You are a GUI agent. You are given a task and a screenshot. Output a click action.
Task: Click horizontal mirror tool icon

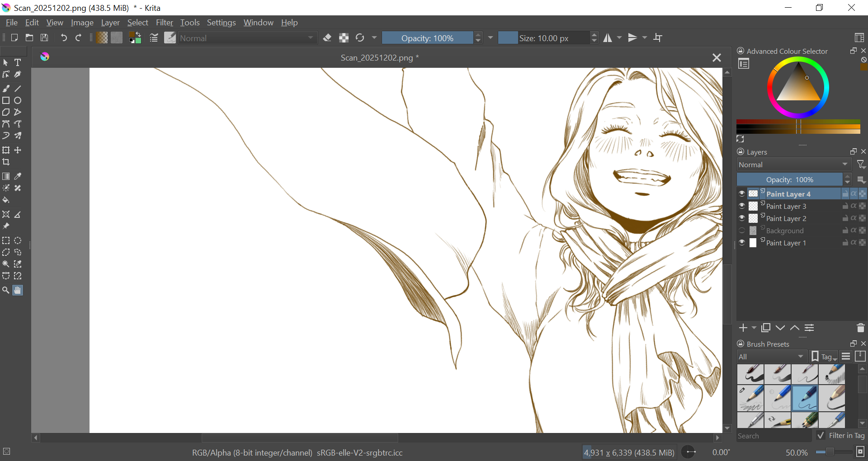coord(608,38)
